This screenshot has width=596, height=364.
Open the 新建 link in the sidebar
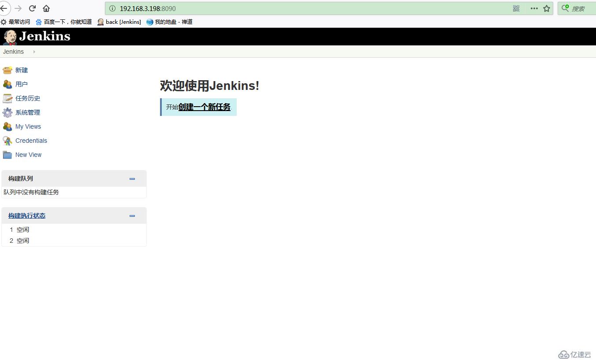coord(22,70)
